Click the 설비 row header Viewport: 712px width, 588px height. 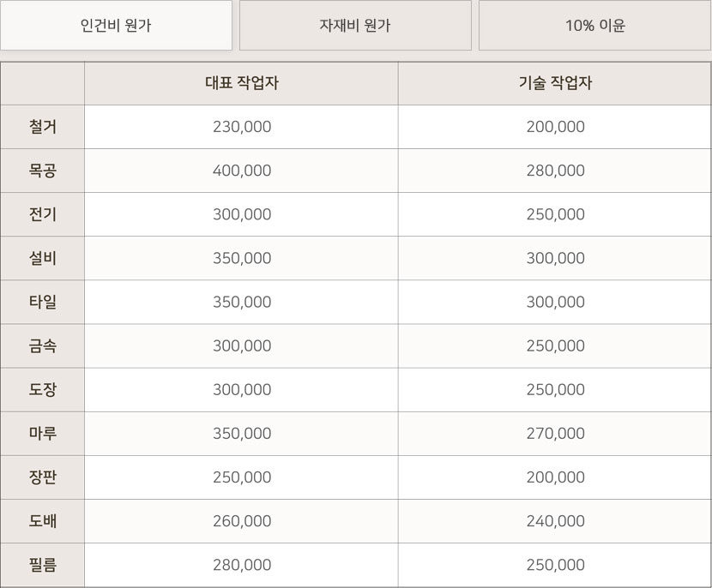[43, 258]
